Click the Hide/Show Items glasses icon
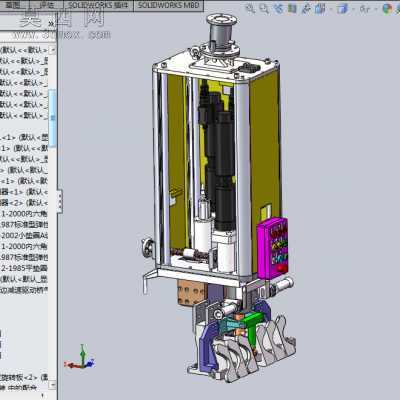The height and width of the screenshot is (400, 400). point(364,9)
